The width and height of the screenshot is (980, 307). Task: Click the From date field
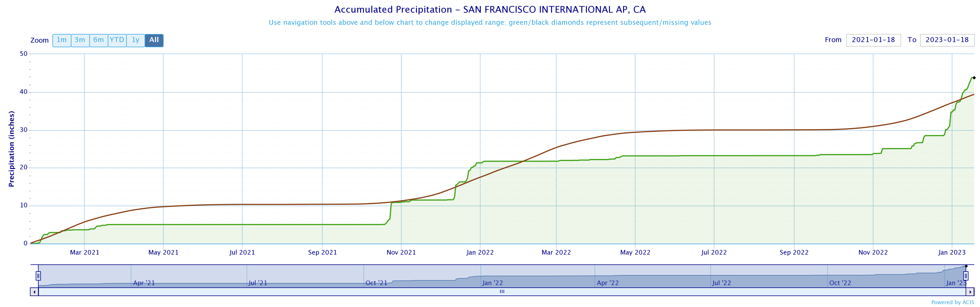click(x=873, y=40)
